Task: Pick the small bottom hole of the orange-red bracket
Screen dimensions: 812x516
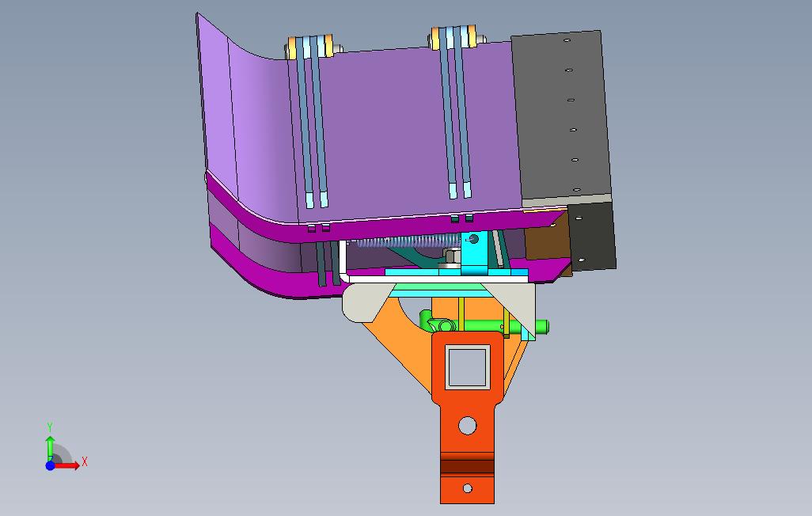Action: 467,488
